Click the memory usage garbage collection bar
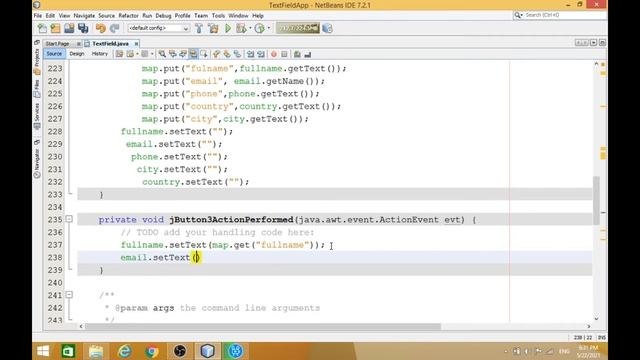 pos(298,28)
